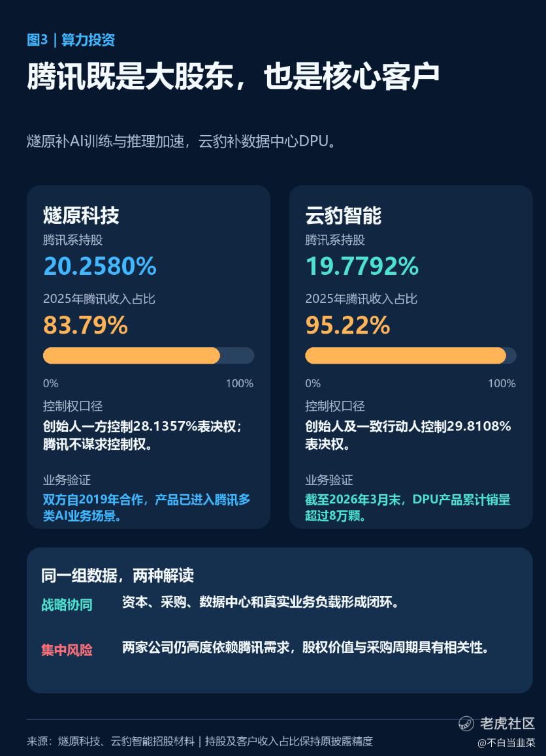The image size is (546, 756).
Task: Select the 20.2580% shareholding figure
Action: [100, 266]
